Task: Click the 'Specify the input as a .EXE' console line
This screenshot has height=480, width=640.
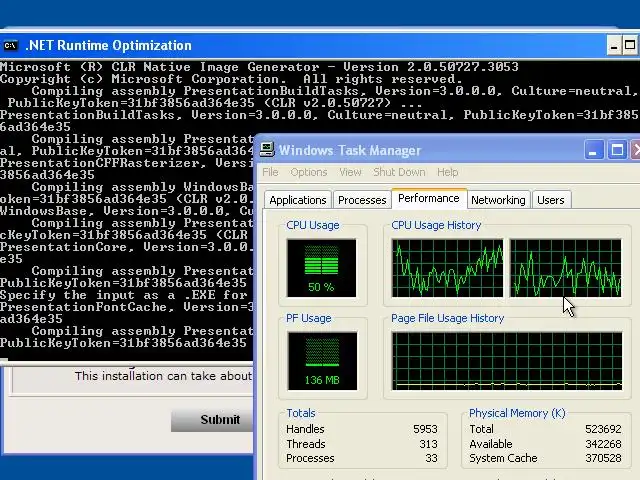Action: [x=124, y=295]
